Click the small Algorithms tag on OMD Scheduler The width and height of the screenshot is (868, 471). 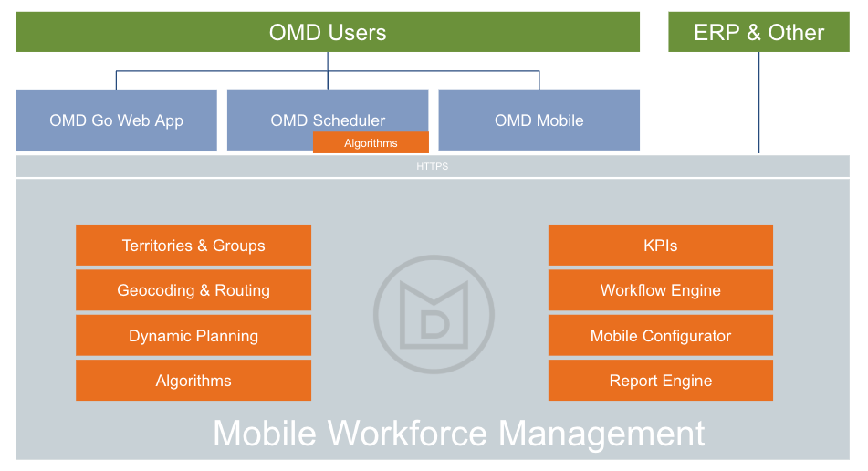371,142
